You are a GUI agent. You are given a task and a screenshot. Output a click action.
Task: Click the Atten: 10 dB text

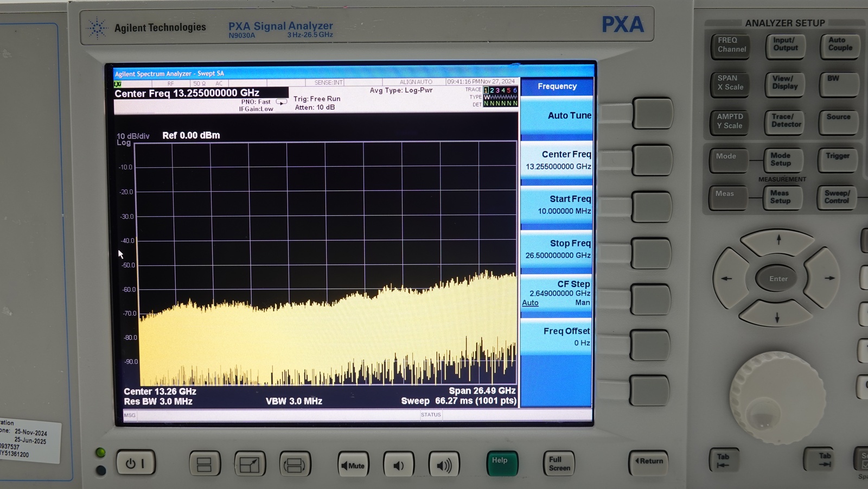point(315,107)
